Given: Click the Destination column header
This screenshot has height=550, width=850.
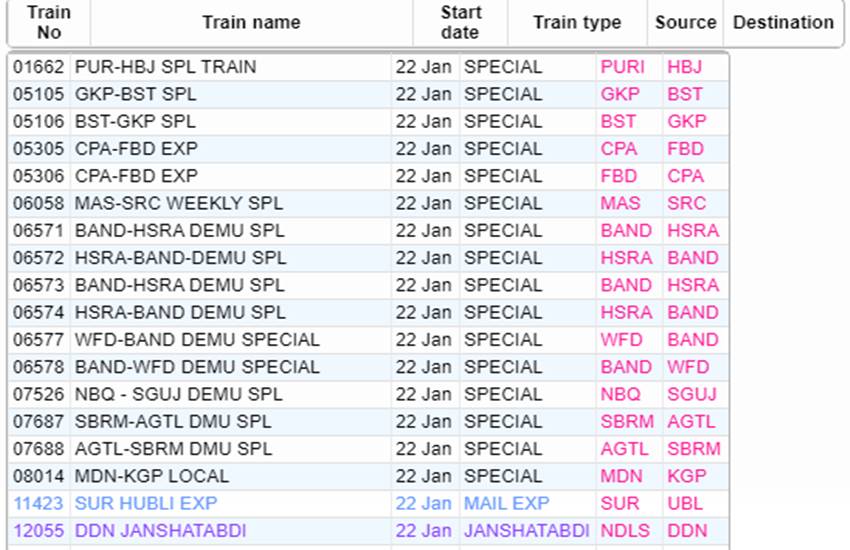Looking at the screenshot, I should 783,22.
